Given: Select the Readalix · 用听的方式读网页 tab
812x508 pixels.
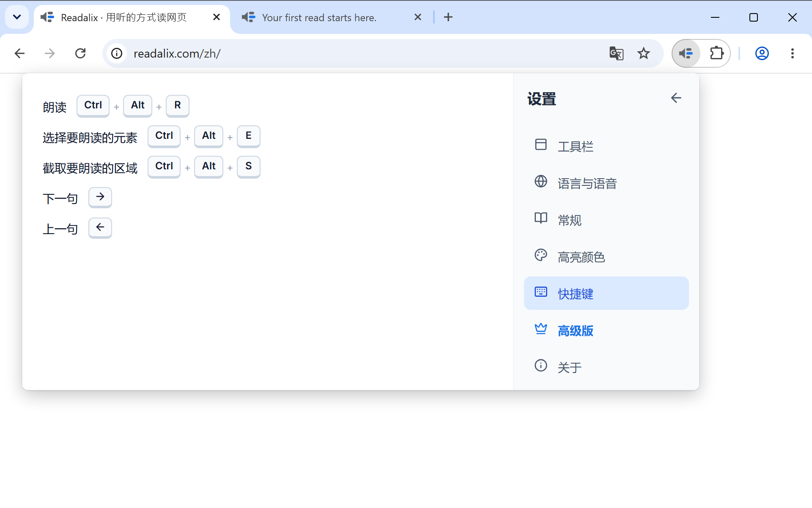Looking at the screenshot, I should (x=132, y=17).
